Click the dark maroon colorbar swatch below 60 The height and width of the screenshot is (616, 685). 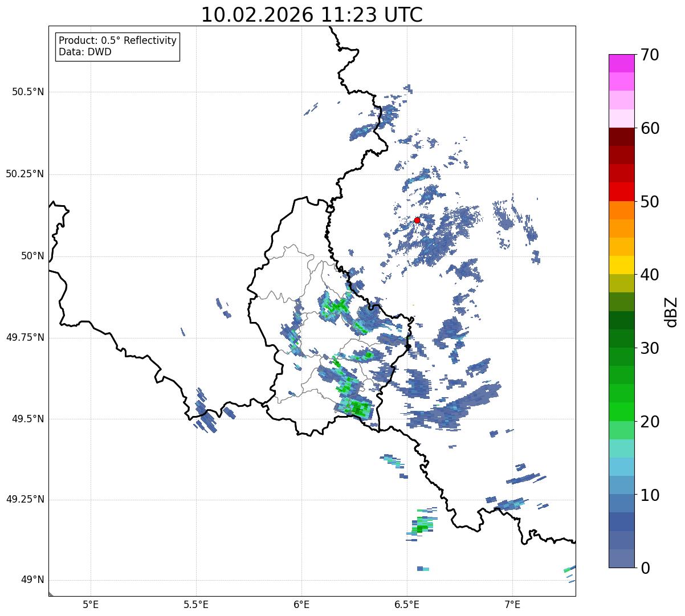click(622, 137)
